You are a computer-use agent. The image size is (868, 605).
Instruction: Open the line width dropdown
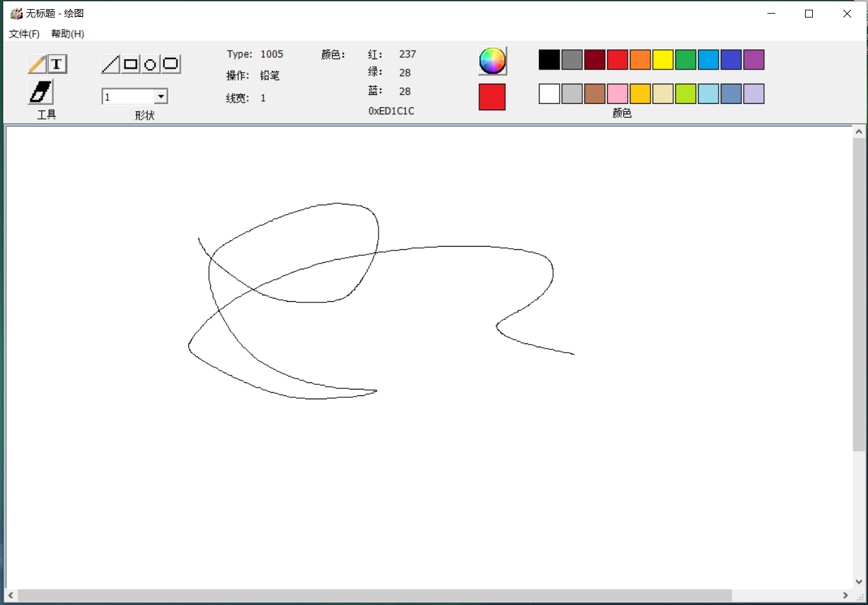[161, 97]
